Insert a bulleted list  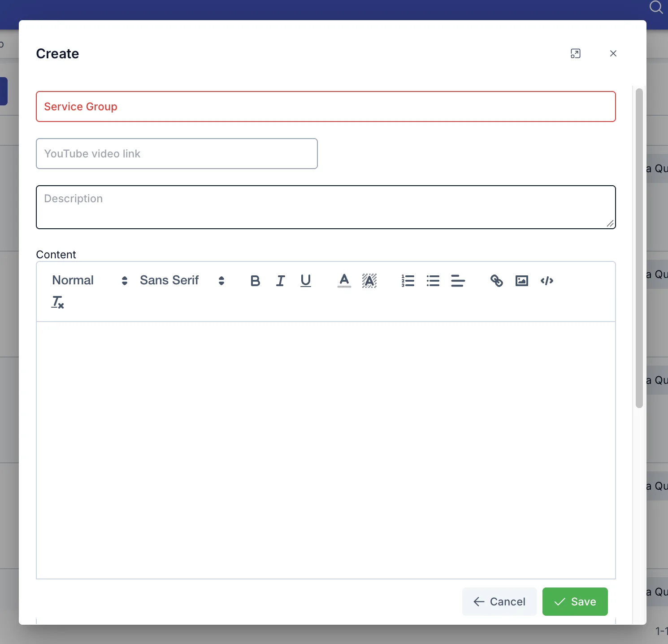433,281
